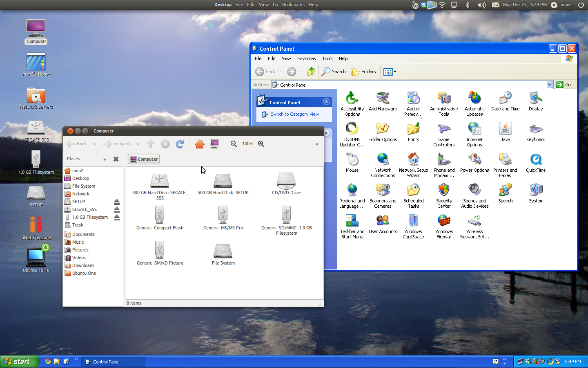
Task: Open Printers and Faxes icon
Action: pyautogui.click(x=505, y=165)
